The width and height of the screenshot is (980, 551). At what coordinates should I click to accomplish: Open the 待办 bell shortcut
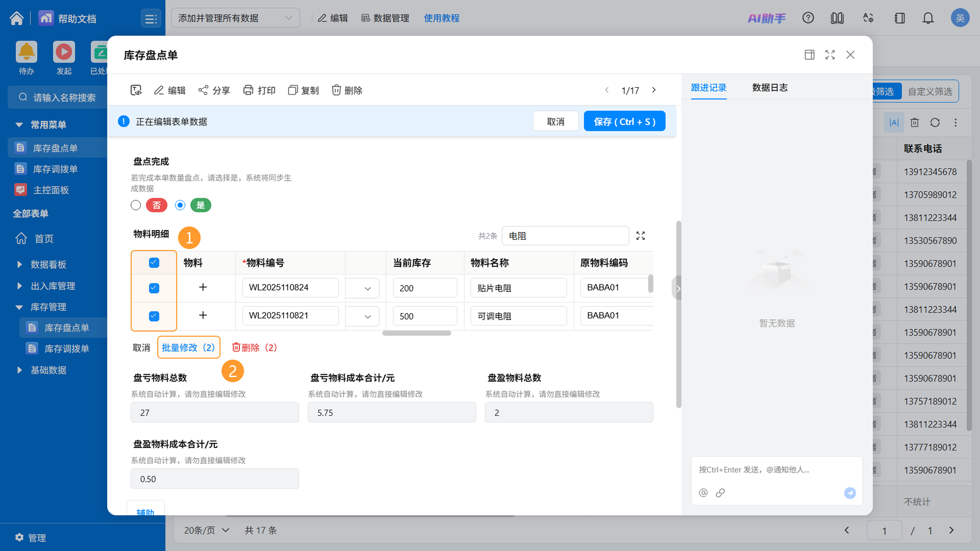pyautogui.click(x=26, y=52)
